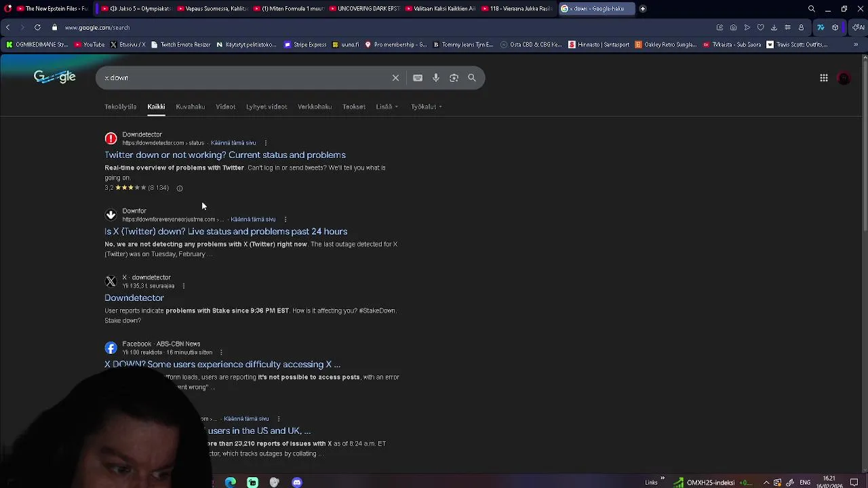Add page to bookmarks with heart icon
Image resolution: width=868 pixels, height=488 pixels.
coord(761,28)
